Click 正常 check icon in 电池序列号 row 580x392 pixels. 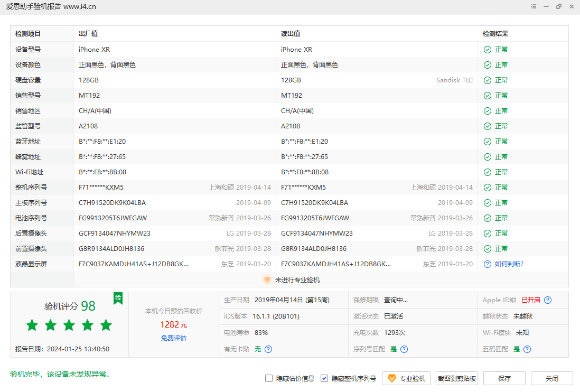click(x=488, y=218)
